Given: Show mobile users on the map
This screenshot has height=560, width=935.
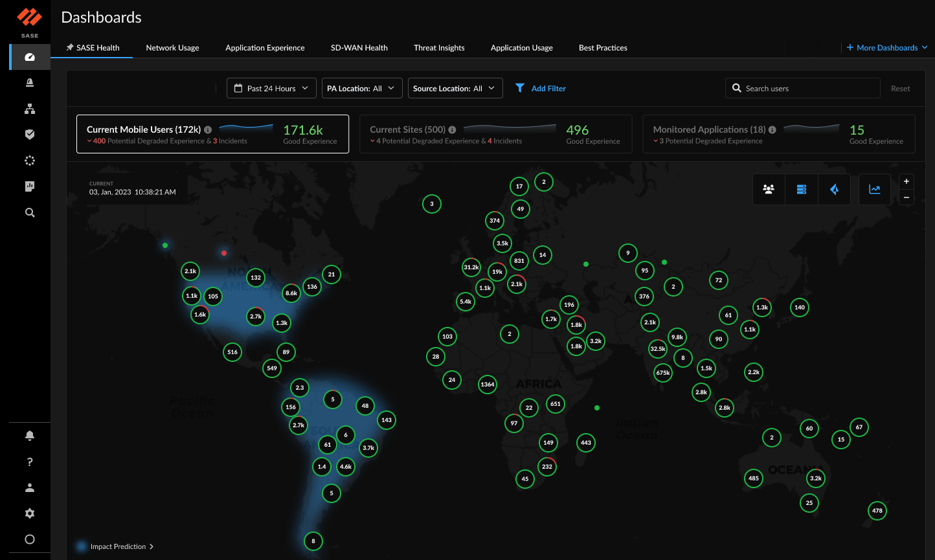Looking at the screenshot, I should click(x=769, y=189).
